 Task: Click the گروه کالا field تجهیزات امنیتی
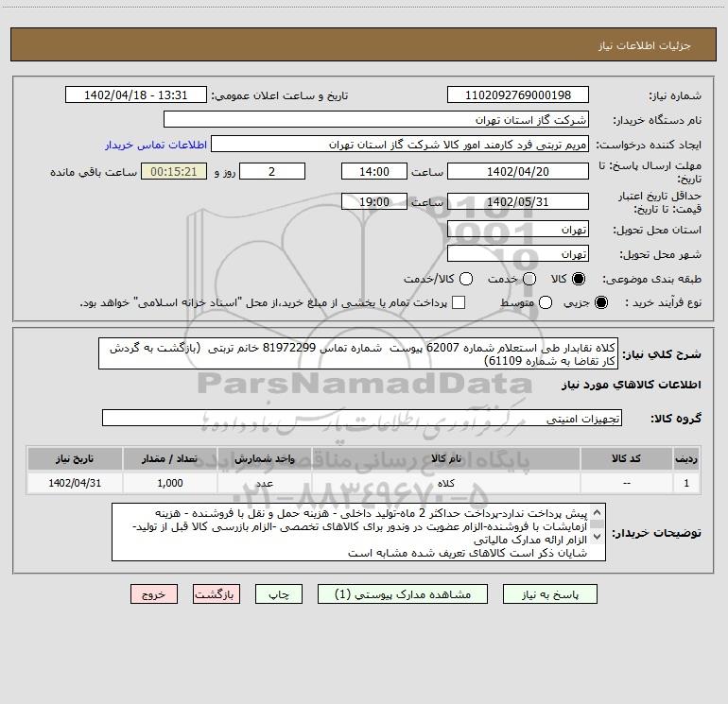tap(362, 418)
